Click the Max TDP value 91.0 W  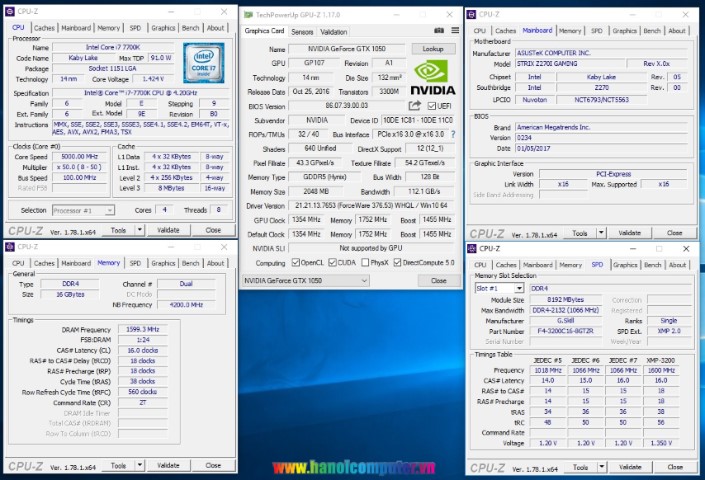click(161, 58)
